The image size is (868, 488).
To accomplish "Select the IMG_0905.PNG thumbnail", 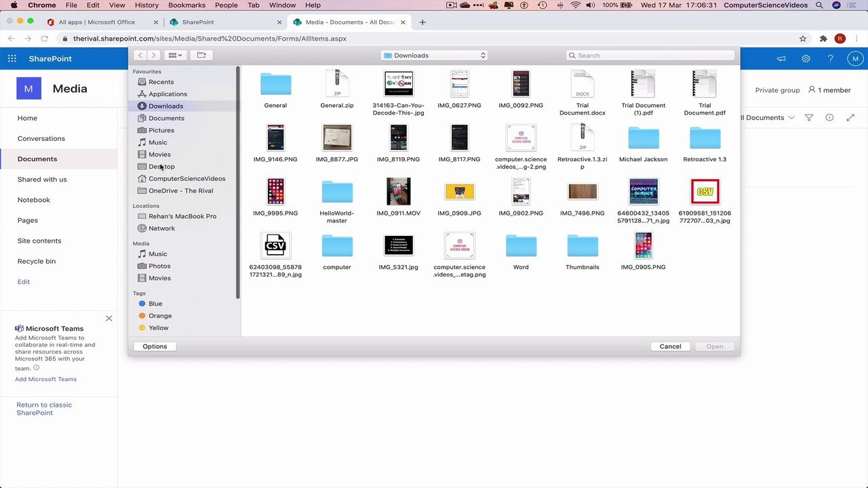I will (x=644, y=245).
